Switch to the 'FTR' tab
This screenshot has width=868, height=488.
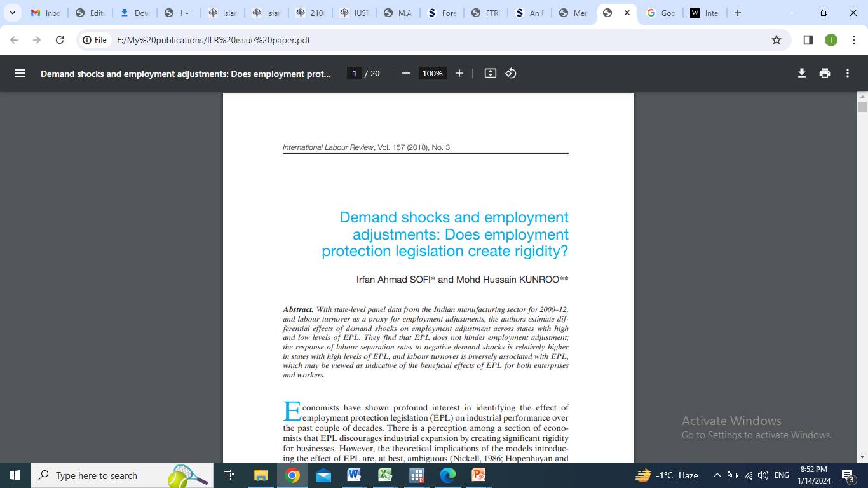point(486,13)
